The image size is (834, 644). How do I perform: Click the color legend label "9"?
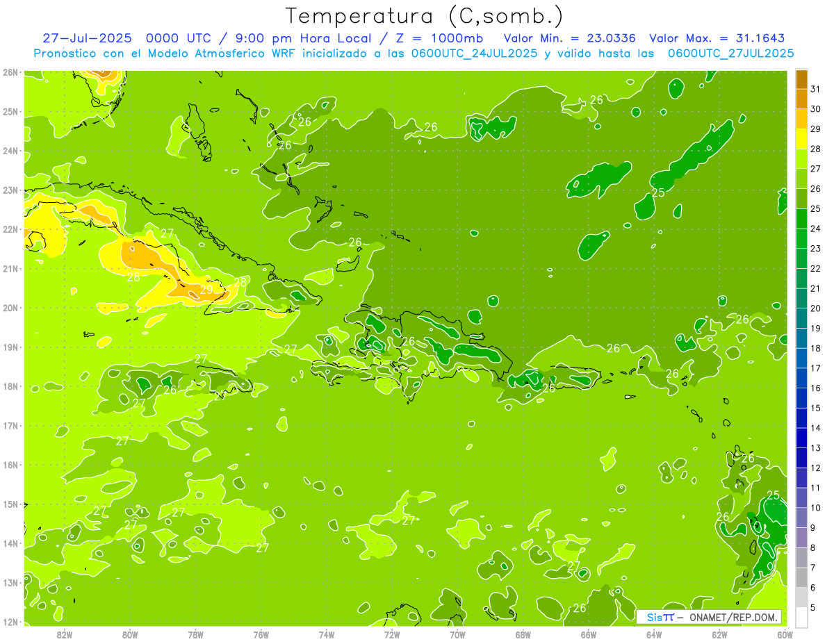(x=812, y=528)
